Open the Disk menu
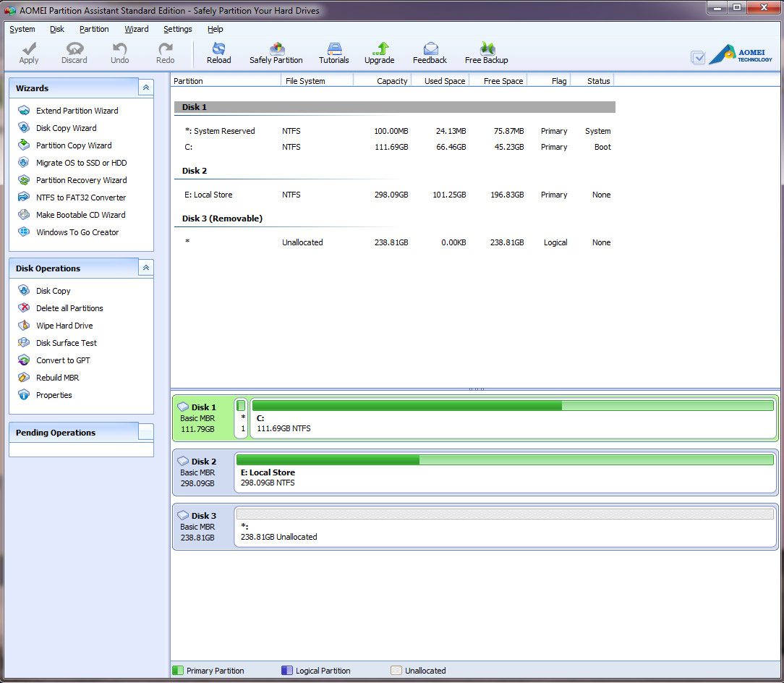784x683 pixels. pyautogui.click(x=57, y=29)
